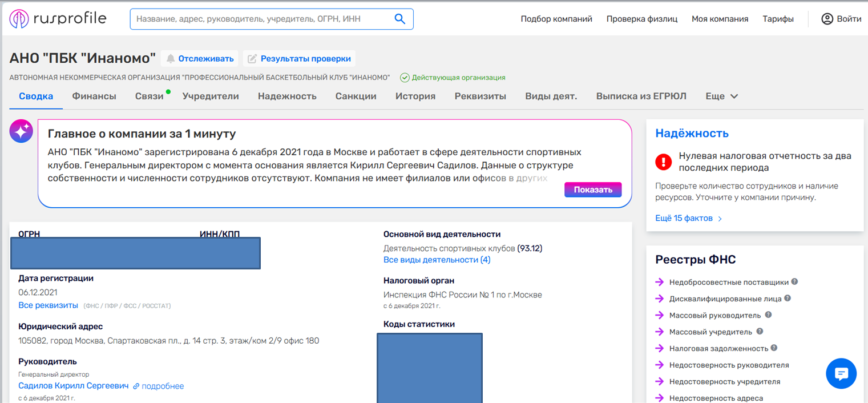The height and width of the screenshot is (403, 868).
Task: Click the подробнее link
Action: pos(163,386)
